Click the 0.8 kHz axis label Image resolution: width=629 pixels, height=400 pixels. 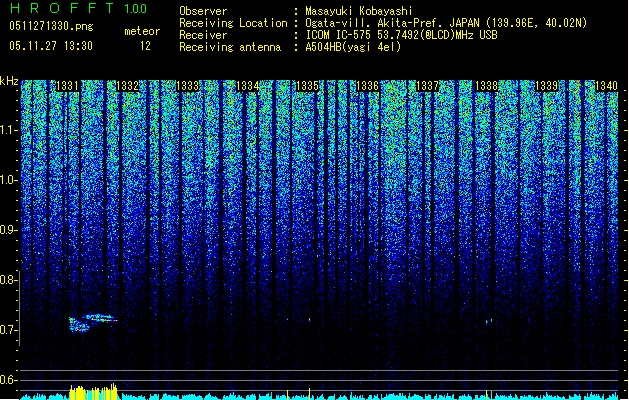9,280
